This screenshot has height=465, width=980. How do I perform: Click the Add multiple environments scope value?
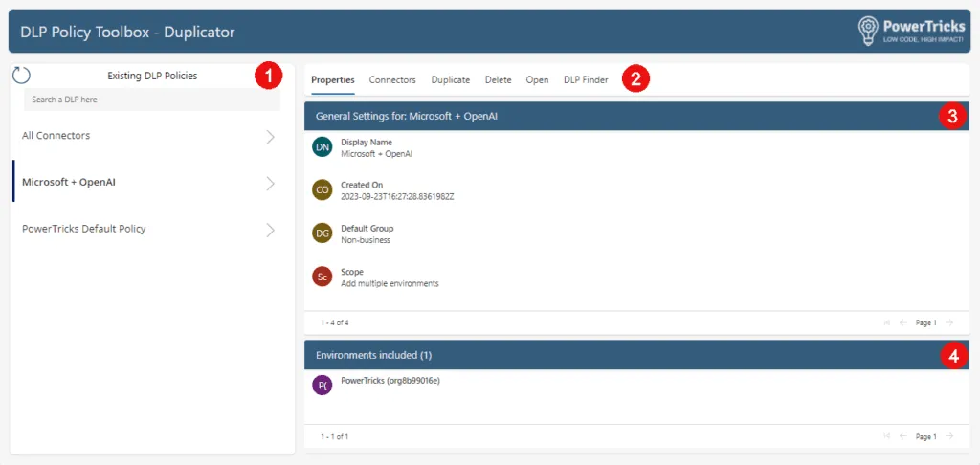coord(390,283)
